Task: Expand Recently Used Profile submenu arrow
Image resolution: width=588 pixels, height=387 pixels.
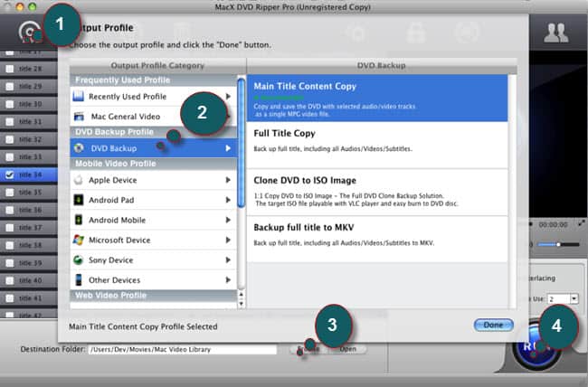Action: (x=228, y=97)
